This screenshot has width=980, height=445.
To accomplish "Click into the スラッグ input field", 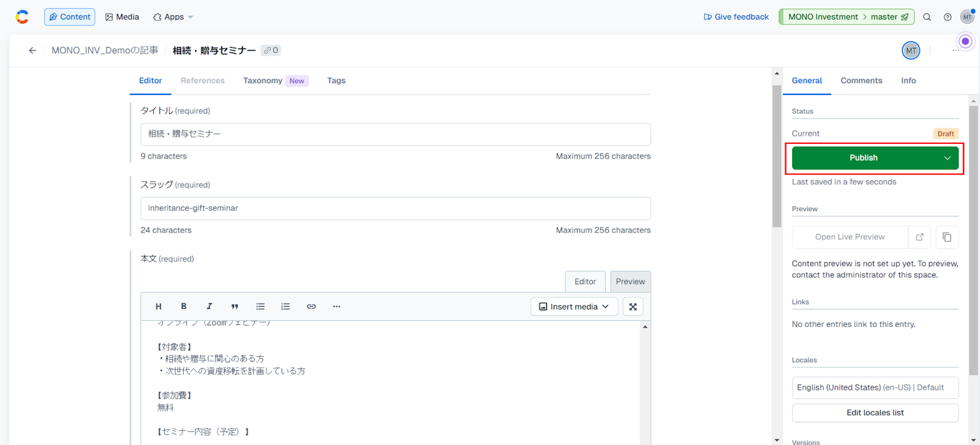I will [396, 208].
